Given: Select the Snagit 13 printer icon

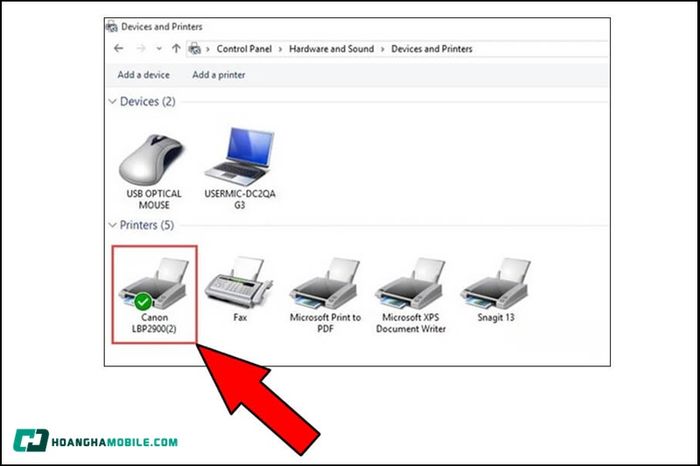Looking at the screenshot, I should click(496, 284).
